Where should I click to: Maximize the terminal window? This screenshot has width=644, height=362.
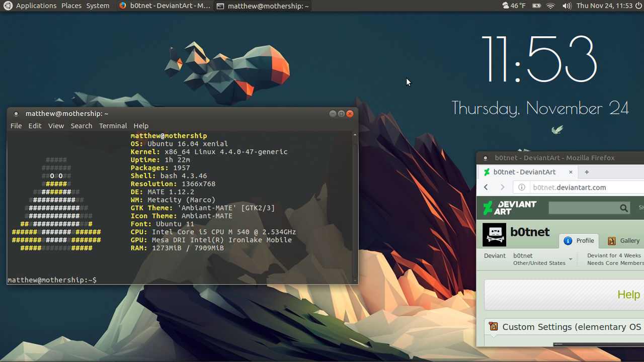tap(341, 114)
